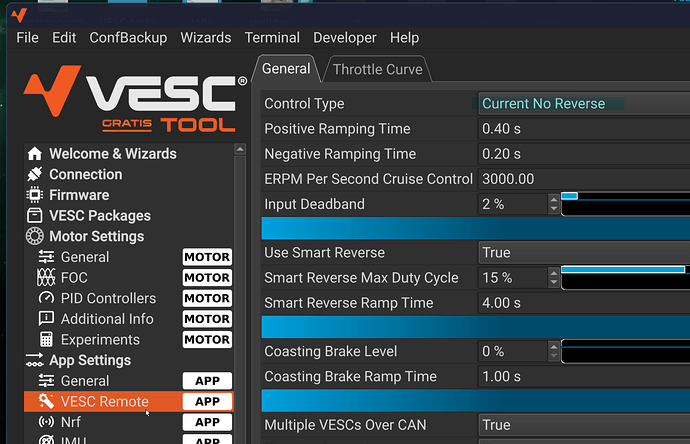
Task: Increase the Coasting Brake Level value
Action: click(x=554, y=346)
